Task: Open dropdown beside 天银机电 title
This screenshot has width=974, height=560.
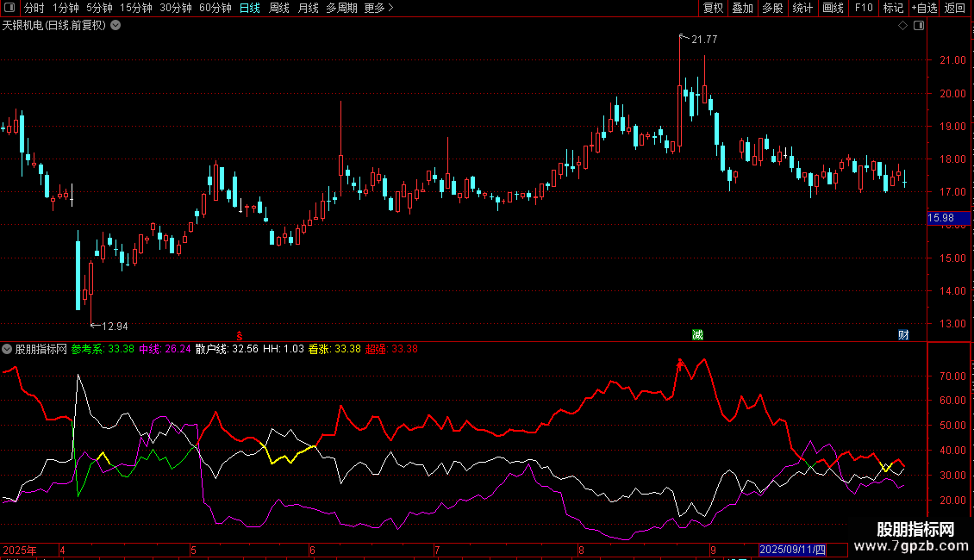Action: (116, 26)
